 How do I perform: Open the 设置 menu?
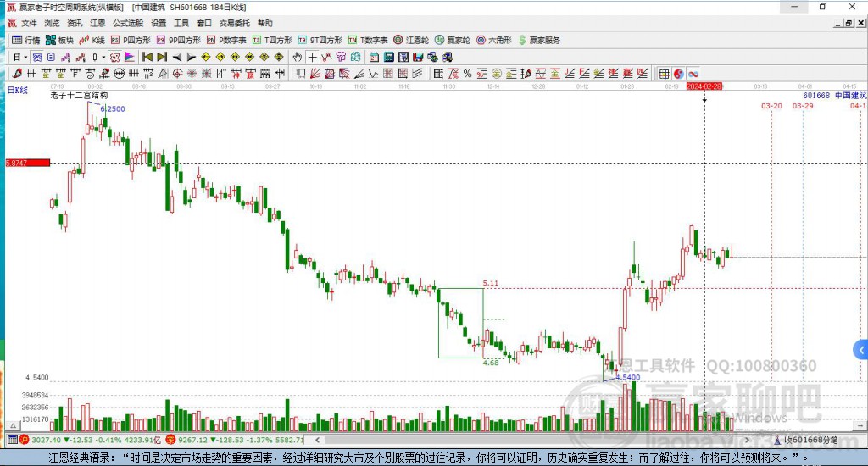click(x=159, y=23)
